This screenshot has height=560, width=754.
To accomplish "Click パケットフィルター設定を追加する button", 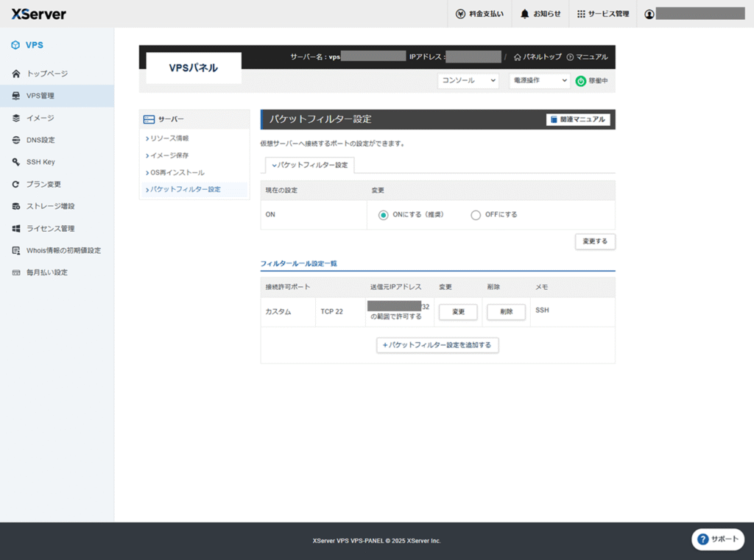I will [x=437, y=344].
